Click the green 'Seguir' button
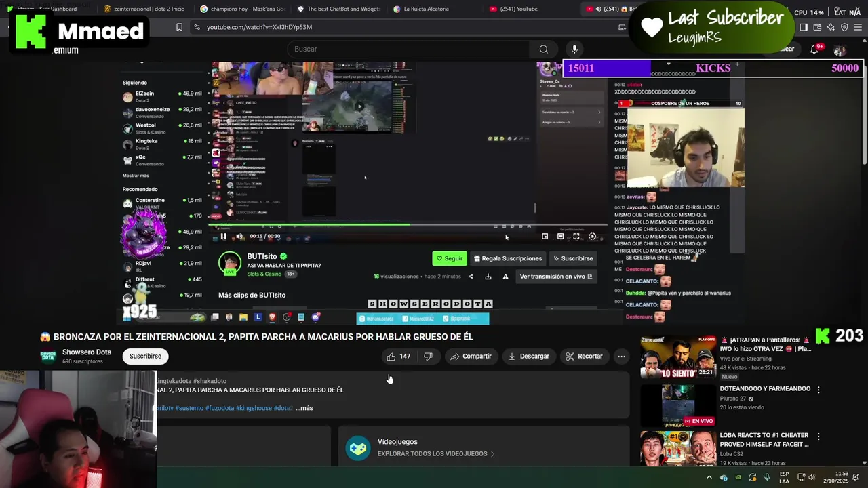Viewport: 868px width, 488px height. click(x=450, y=258)
